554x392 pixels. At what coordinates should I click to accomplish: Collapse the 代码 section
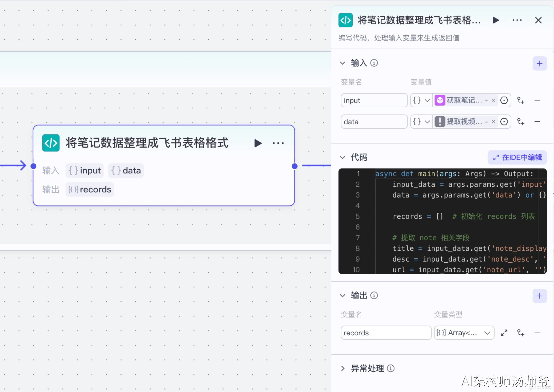pos(343,157)
